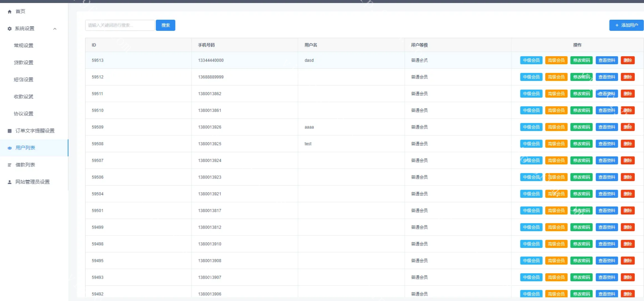The height and width of the screenshot is (301, 644).
Task: Click the home icon beside 首页
Action: click(9, 11)
